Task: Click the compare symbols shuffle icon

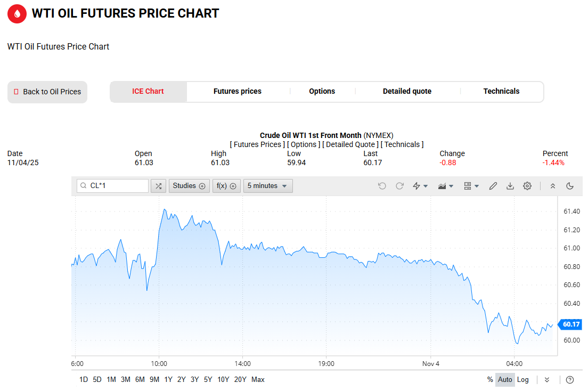Action: 158,186
